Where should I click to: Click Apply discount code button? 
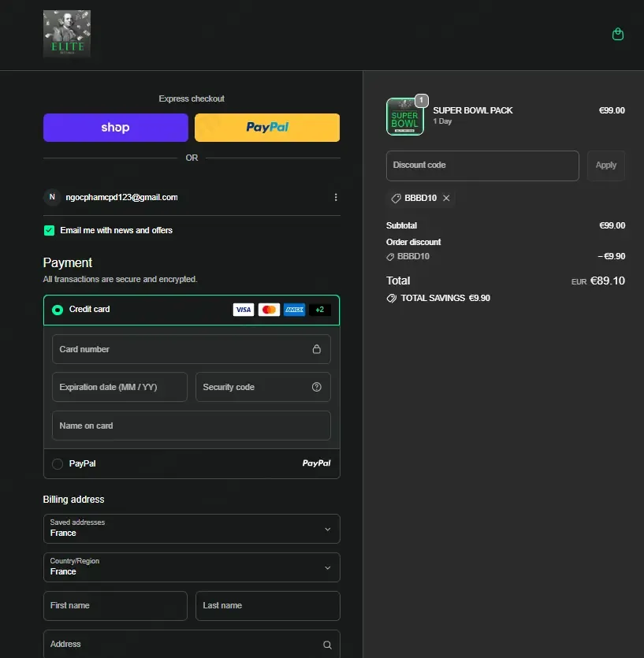coord(606,165)
